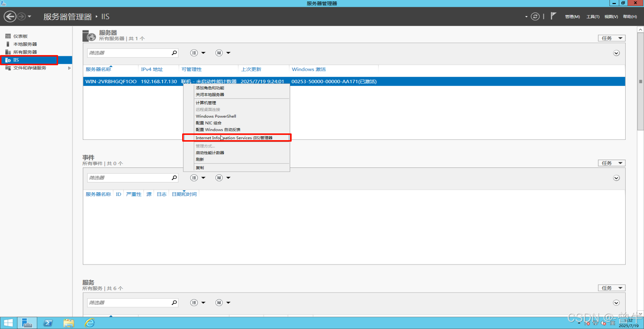This screenshot has width=644, height=329.
Task: Sort by 上次更新 column
Action: [x=251, y=69]
